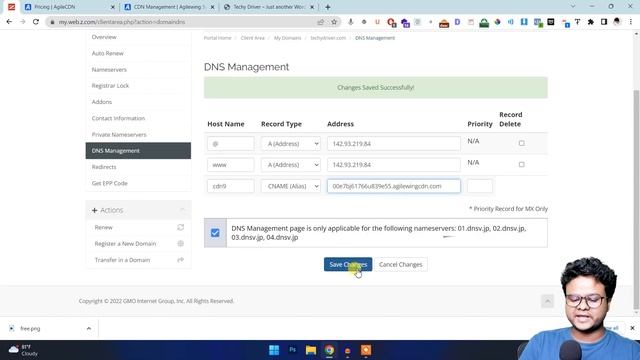The width and height of the screenshot is (640, 360).
Task: Open the Chrome three-dot menu
Action: point(631,22)
